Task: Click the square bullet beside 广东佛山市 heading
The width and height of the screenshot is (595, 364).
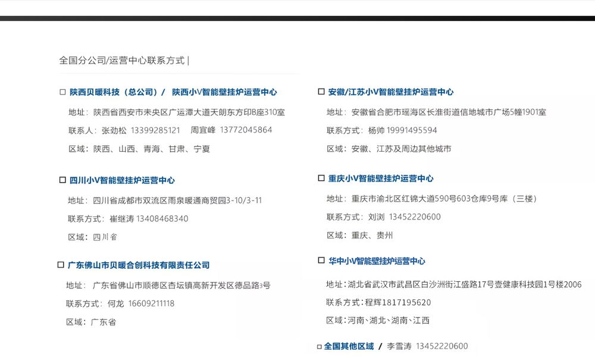Action: tap(61, 265)
